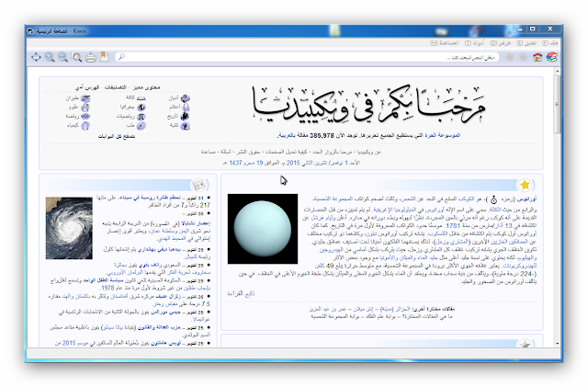Click the newspaper news section icon
Viewport: 588px width, 387px height.
(198, 185)
